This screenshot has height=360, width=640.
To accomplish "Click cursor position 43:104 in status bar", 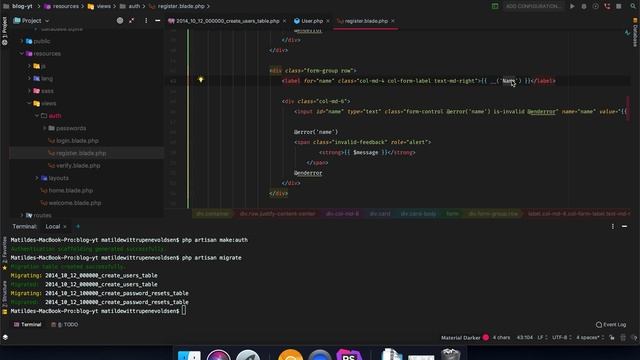I will [524, 338].
